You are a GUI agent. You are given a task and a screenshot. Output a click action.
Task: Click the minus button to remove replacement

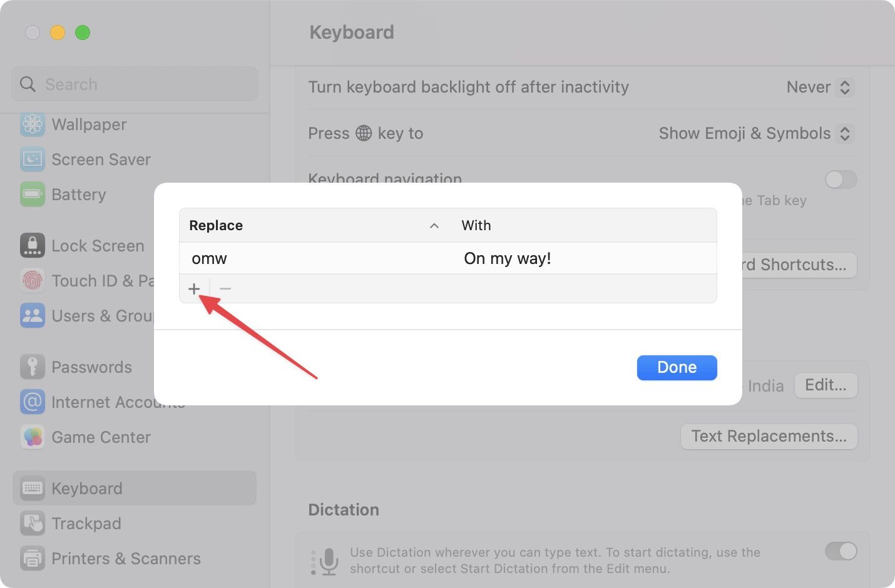(225, 288)
